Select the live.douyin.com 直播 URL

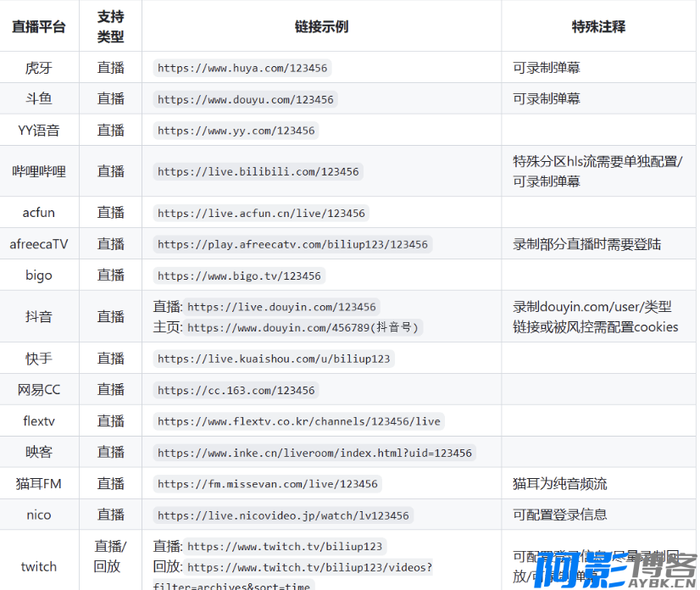281,307
